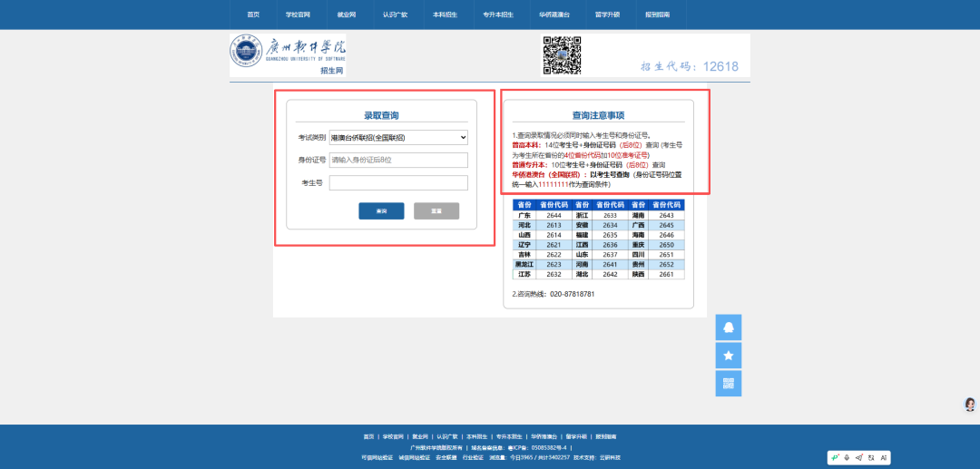Image resolution: width=980 pixels, height=469 pixels.
Task: Show the QR code floating sidebar icon
Action: pyautogui.click(x=728, y=384)
